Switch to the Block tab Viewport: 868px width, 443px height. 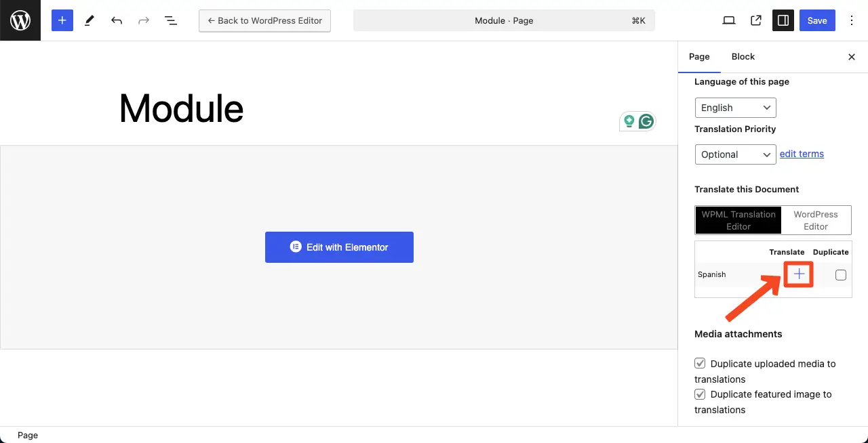(743, 57)
